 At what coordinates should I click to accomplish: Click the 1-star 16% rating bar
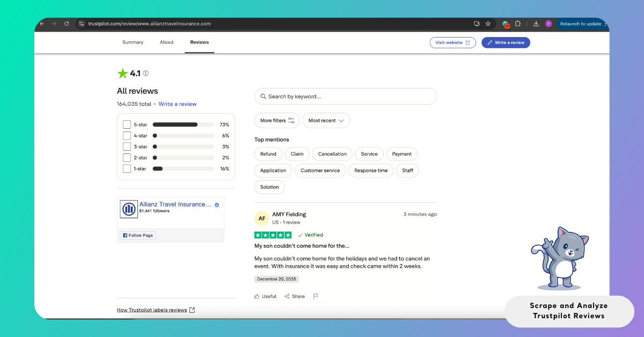tap(183, 169)
